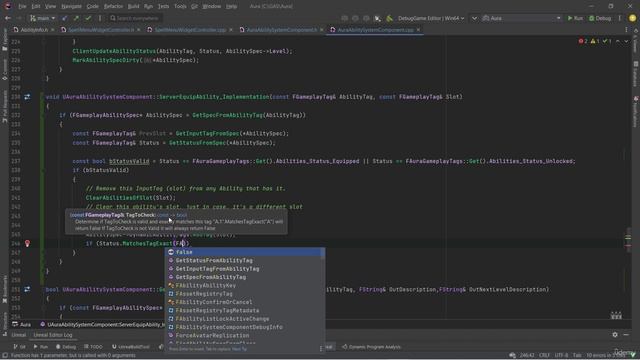Open the Build menu

point(133,7)
